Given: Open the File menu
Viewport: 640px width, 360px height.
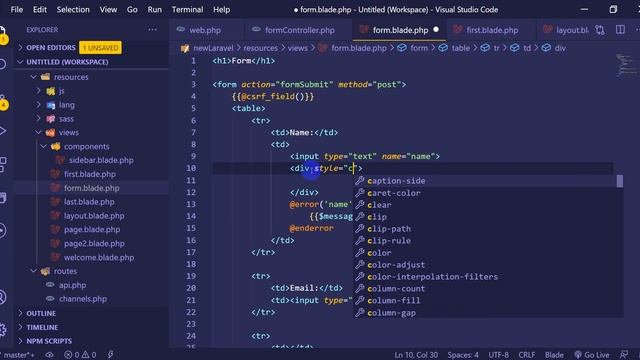Looking at the screenshot, I should point(17,9).
